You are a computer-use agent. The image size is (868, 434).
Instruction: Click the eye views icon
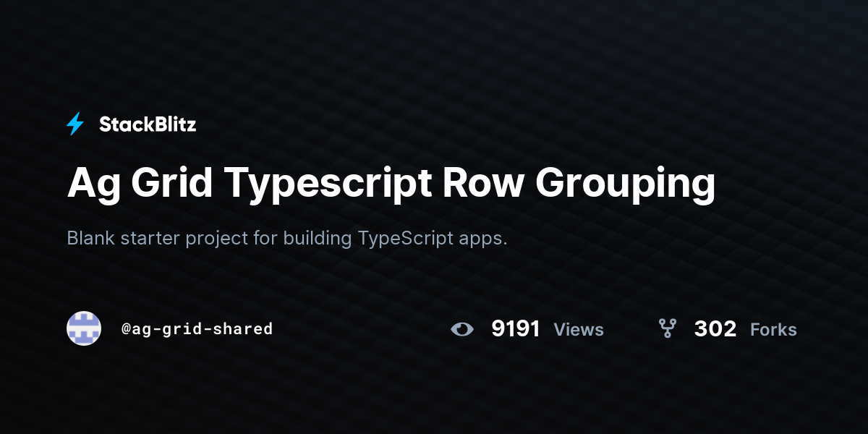tap(462, 329)
